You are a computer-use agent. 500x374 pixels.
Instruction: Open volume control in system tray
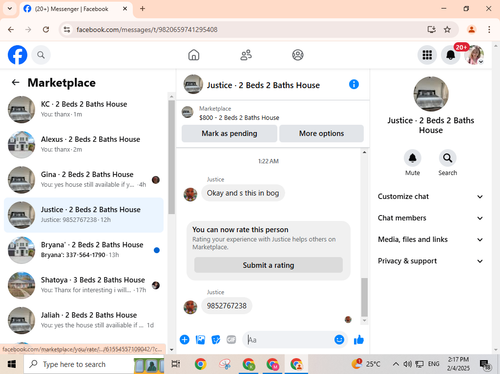point(407,364)
